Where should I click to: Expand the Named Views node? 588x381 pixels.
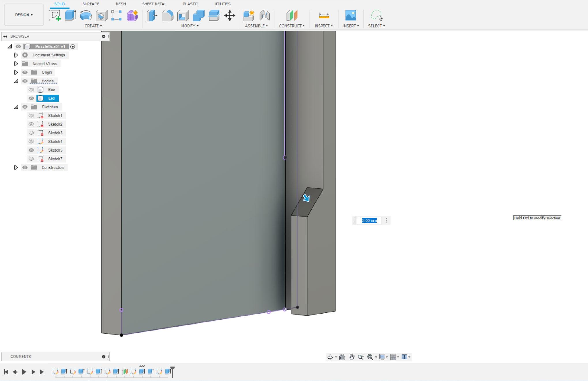pyautogui.click(x=16, y=64)
